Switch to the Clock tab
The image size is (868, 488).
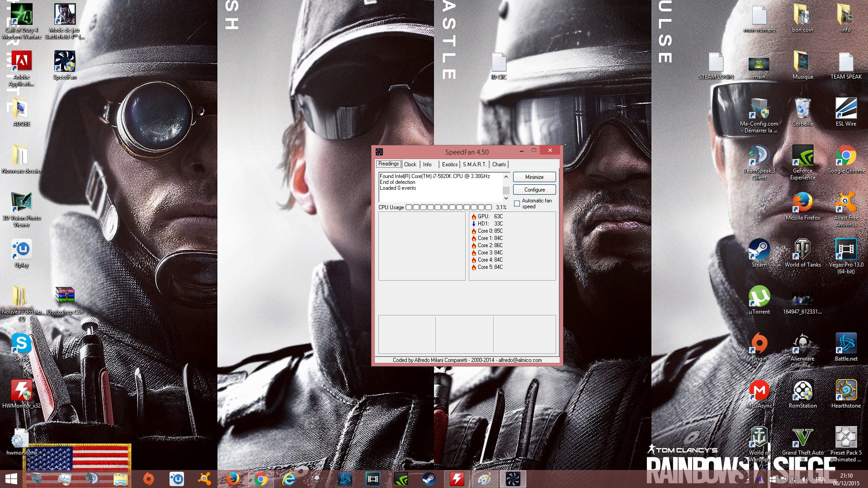coord(410,164)
